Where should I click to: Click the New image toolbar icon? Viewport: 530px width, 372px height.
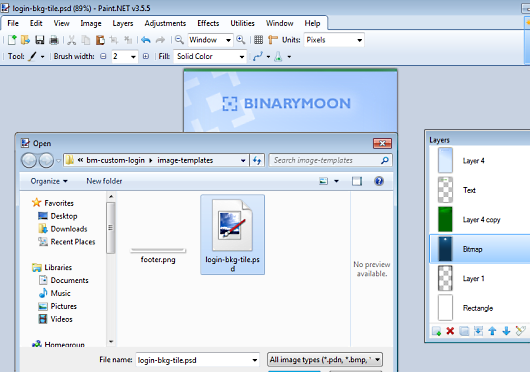(12, 40)
